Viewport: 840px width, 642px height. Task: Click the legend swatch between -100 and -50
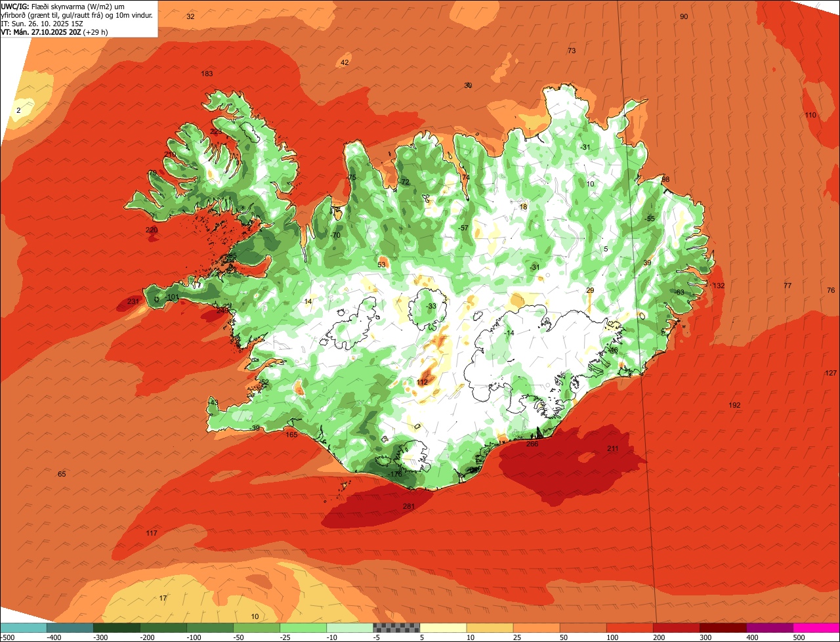click(209, 628)
